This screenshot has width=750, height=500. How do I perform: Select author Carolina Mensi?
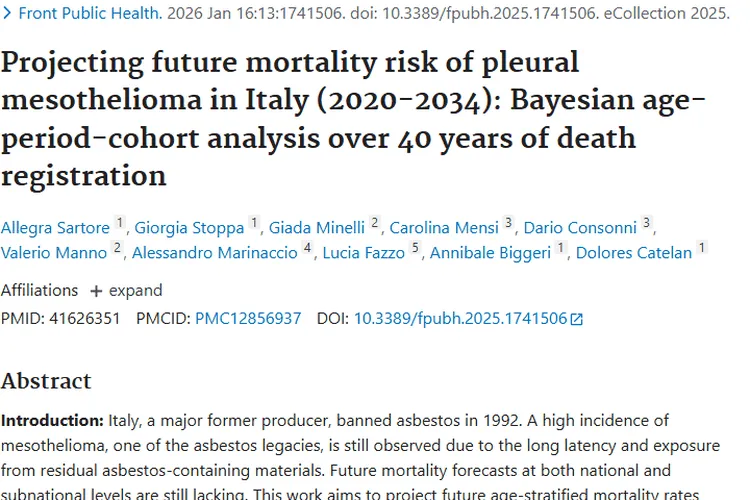pos(444,227)
